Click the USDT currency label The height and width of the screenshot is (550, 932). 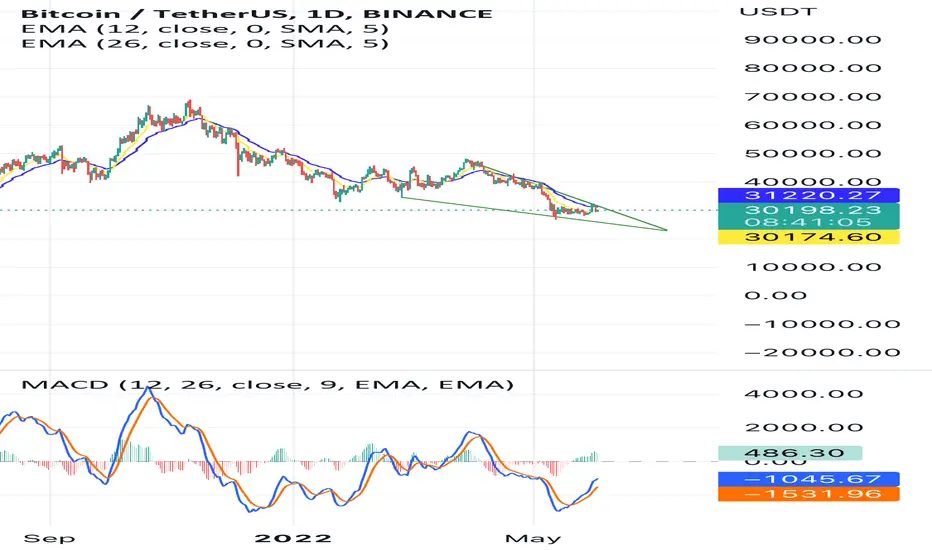[777, 11]
